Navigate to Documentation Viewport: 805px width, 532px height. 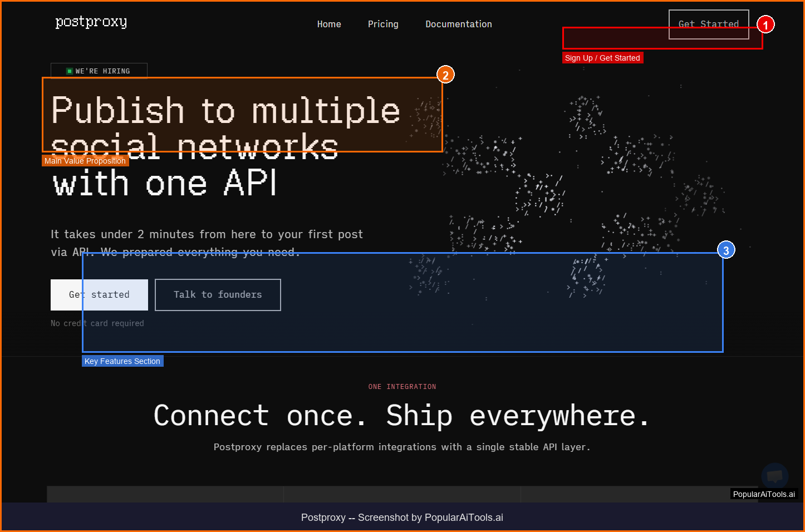point(459,24)
